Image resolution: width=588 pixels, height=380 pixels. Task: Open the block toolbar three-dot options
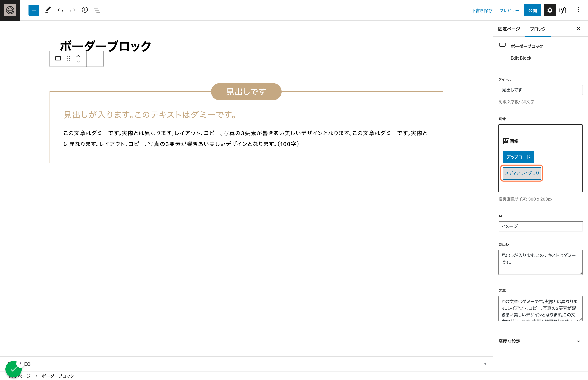pos(95,58)
